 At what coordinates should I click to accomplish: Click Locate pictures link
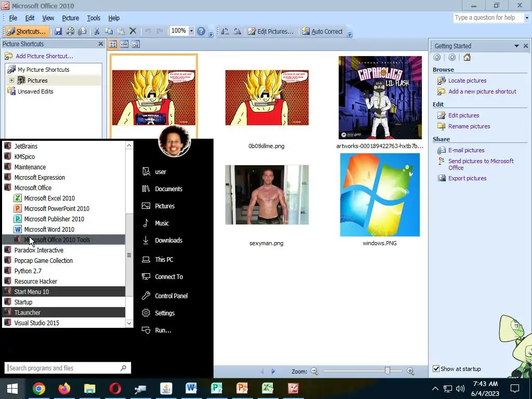point(467,81)
